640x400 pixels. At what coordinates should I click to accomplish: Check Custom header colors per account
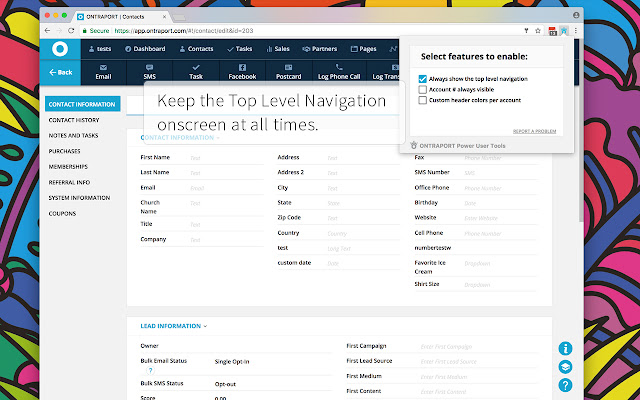(x=422, y=100)
